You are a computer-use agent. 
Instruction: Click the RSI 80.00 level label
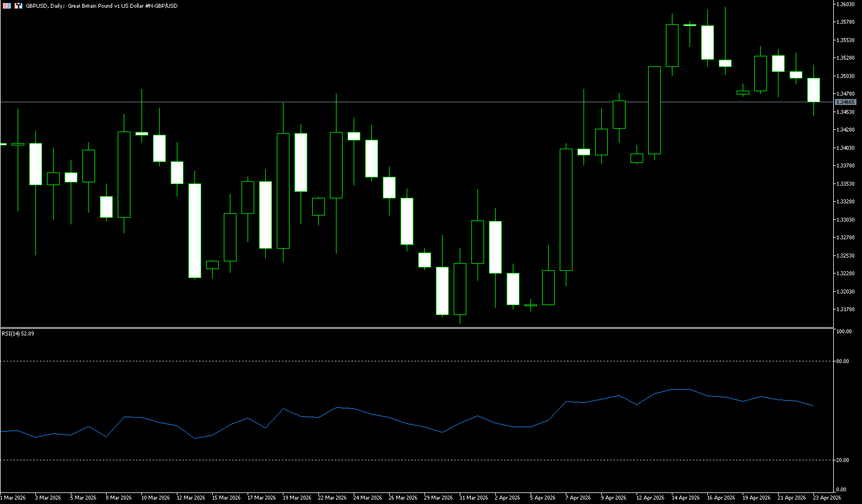point(843,361)
